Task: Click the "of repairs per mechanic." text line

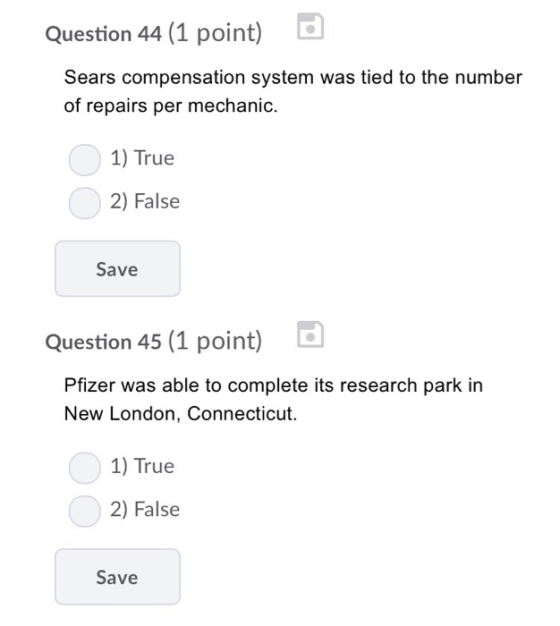Action: tap(170, 105)
